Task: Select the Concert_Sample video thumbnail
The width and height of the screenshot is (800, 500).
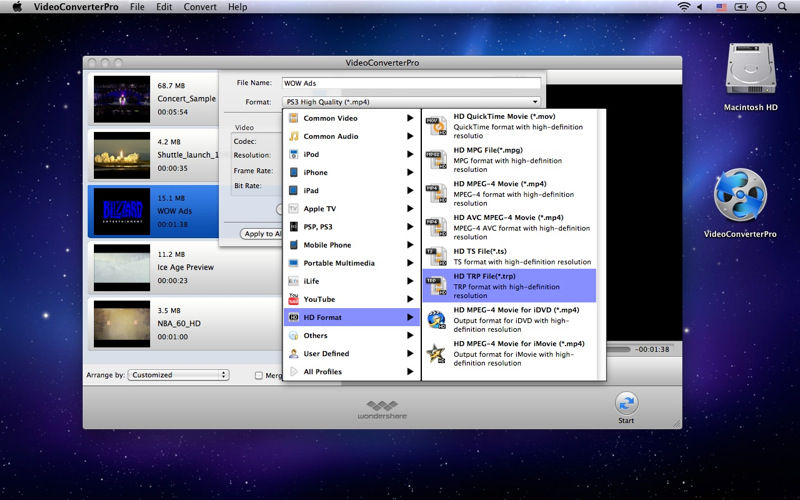Action: point(122,99)
